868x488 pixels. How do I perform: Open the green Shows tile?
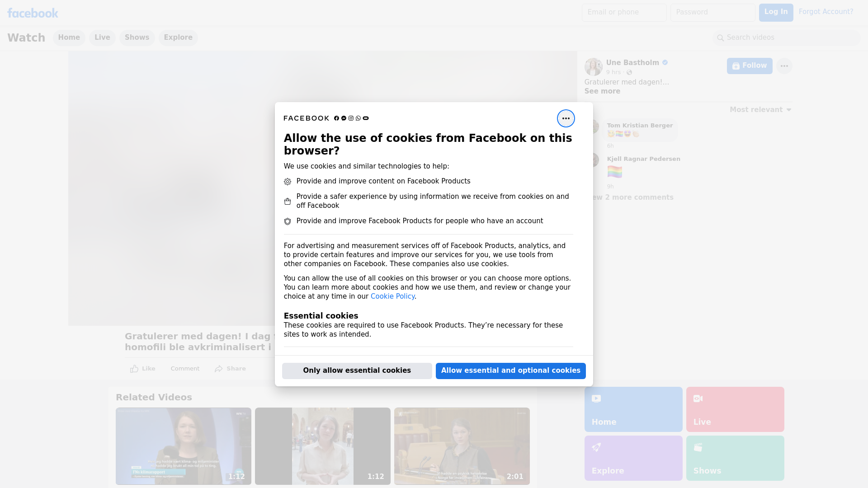coord(735,458)
